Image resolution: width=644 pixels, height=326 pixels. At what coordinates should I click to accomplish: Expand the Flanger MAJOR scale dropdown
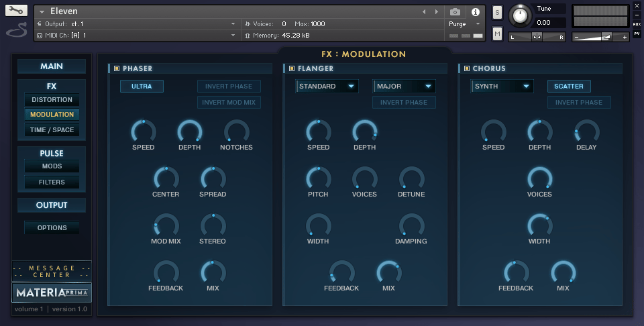[404, 86]
